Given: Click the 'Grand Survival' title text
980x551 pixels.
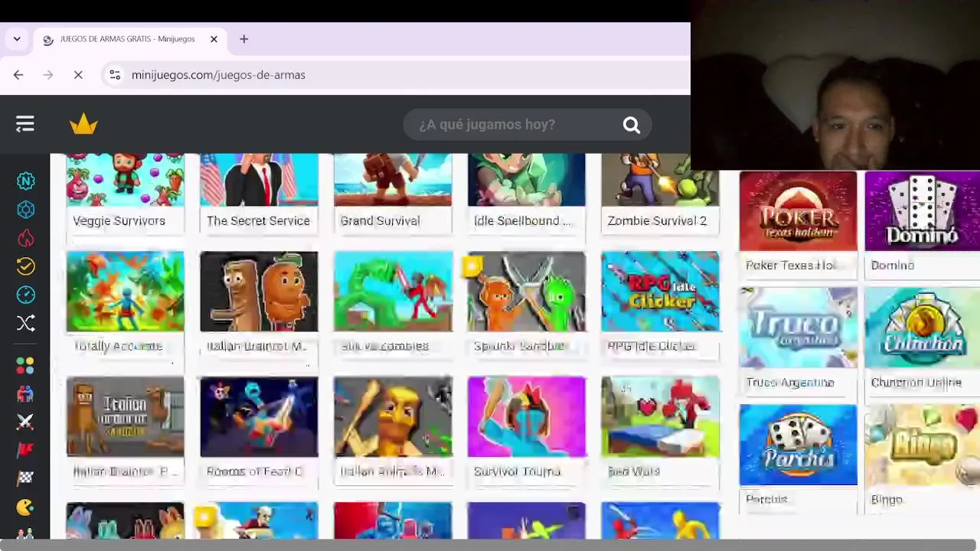Looking at the screenshot, I should [380, 220].
